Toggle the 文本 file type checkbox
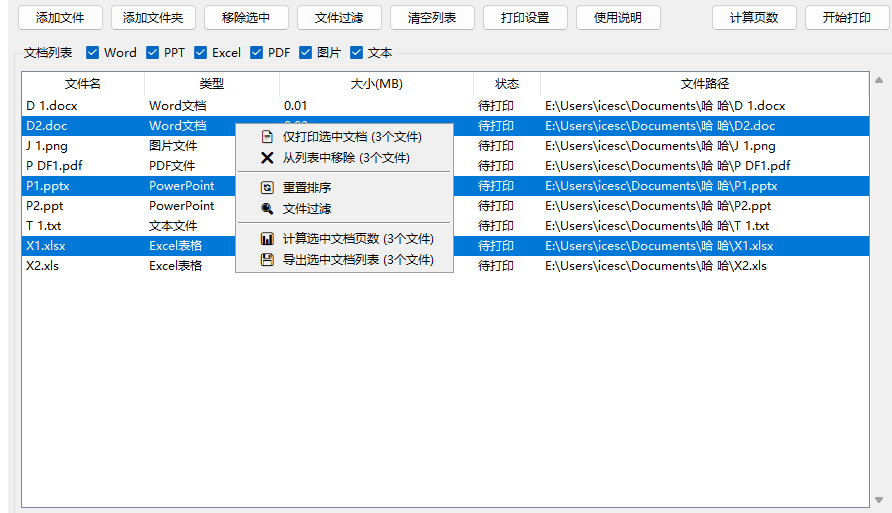The image size is (892, 513). pyautogui.click(x=356, y=52)
